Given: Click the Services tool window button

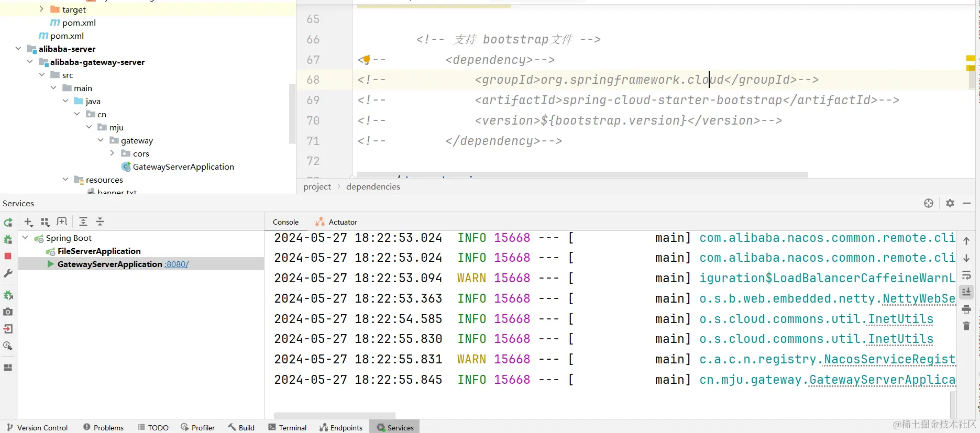Looking at the screenshot, I should point(395,427).
